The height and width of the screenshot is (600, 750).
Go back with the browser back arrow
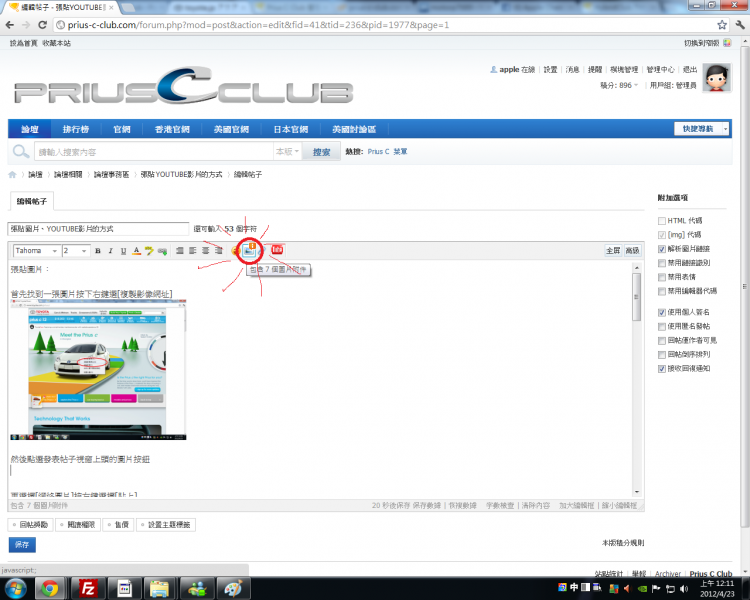pos(10,25)
